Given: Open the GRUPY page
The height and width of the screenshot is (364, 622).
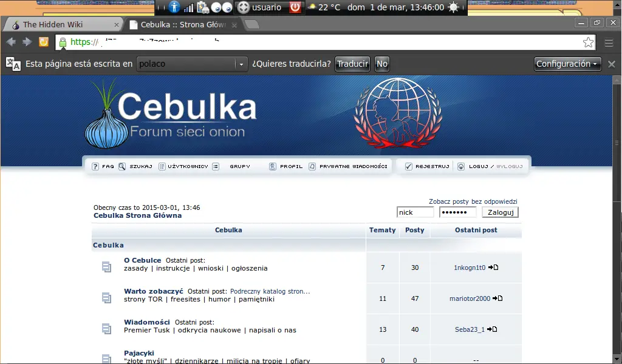Looking at the screenshot, I should coord(240,166).
